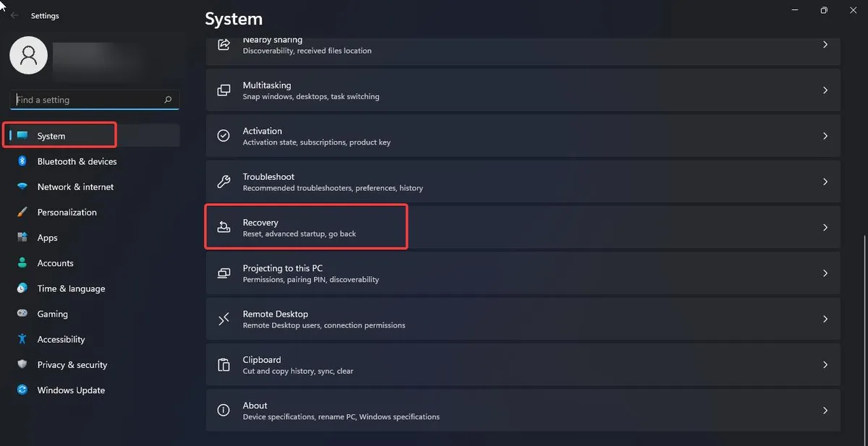Image resolution: width=868 pixels, height=446 pixels.
Task: Open Projecting to this PC chevron
Action: (825, 273)
